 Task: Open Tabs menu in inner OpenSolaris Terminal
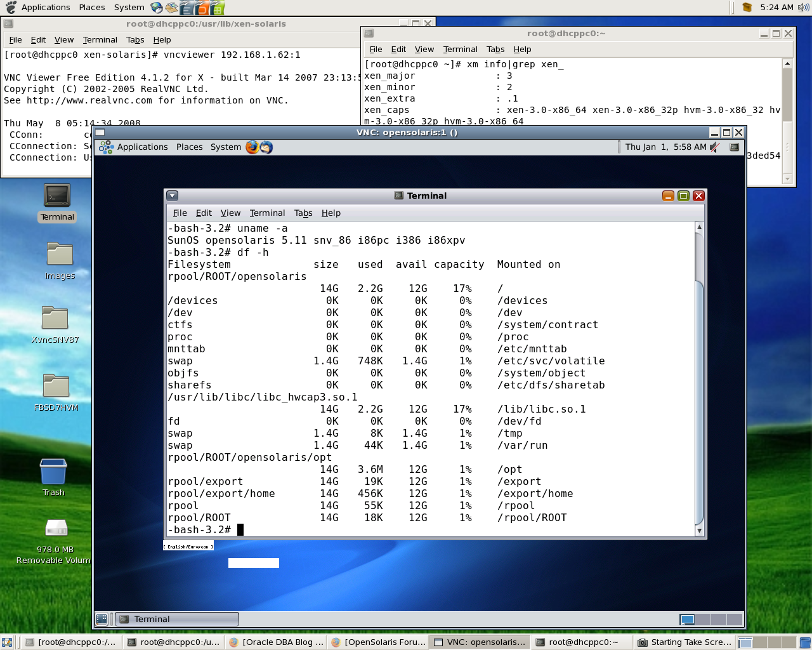pyautogui.click(x=303, y=213)
